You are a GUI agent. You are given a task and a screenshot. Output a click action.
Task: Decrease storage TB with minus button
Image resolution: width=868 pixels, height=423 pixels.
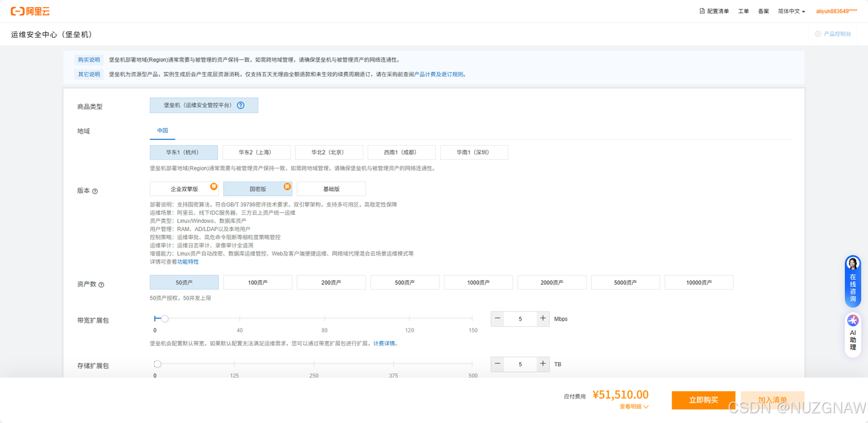[497, 364]
